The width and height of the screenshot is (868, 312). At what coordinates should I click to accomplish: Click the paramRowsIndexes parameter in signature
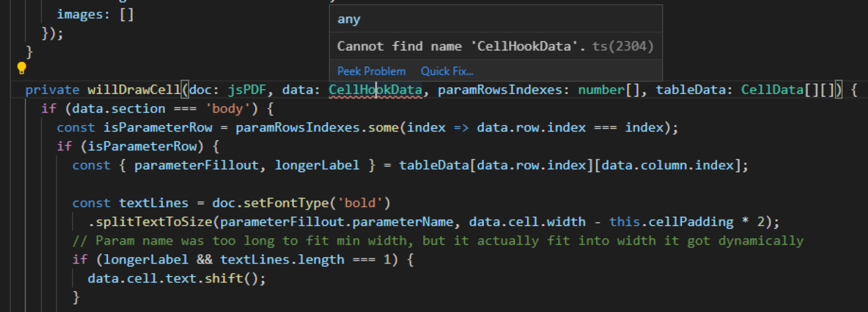[x=500, y=90]
